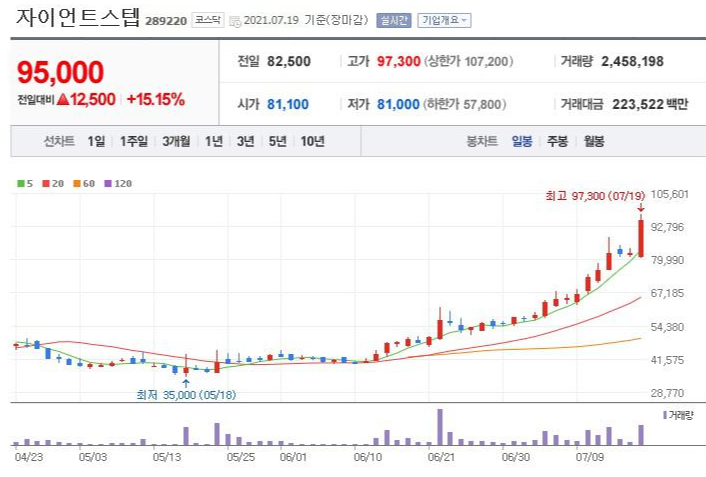Select the 5년 line chart period
Screen dimensions: 706x477
277,141
